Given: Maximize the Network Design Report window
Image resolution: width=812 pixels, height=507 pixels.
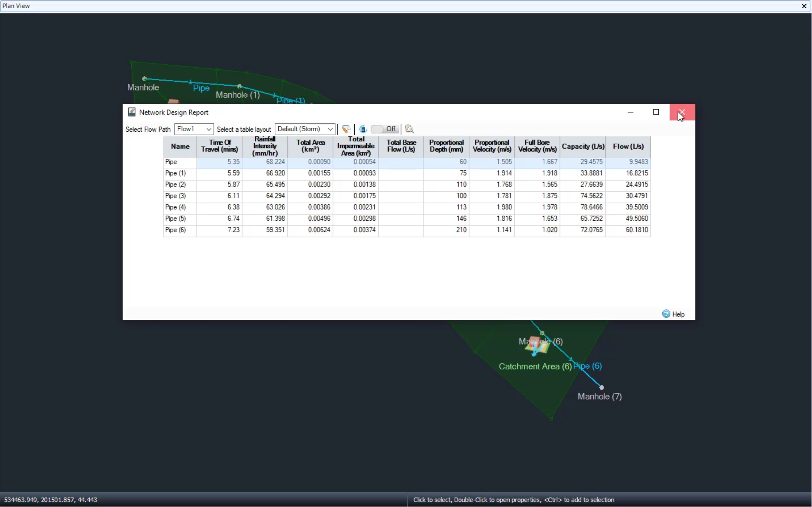Looking at the screenshot, I should 656,112.
